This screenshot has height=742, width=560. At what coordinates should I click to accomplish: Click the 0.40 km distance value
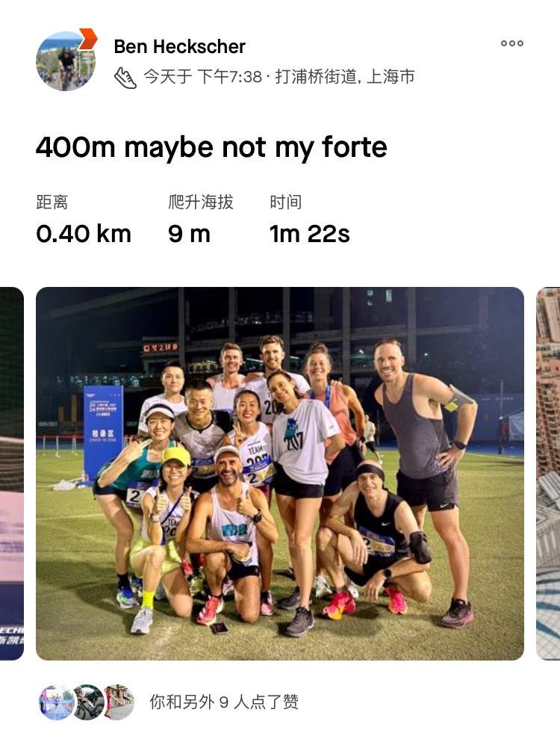coord(83,234)
